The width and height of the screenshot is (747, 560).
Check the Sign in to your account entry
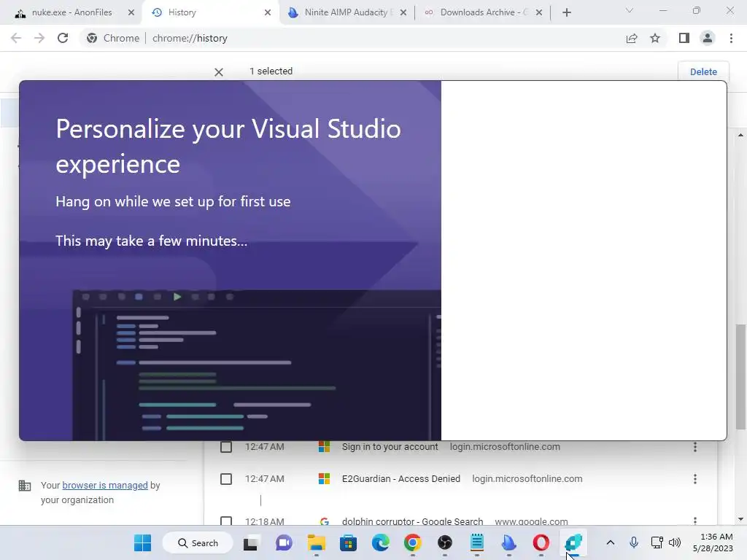pyautogui.click(x=226, y=447)
